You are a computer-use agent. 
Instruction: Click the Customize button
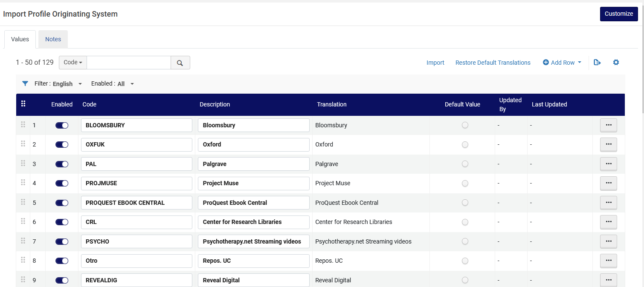point(619,14)
